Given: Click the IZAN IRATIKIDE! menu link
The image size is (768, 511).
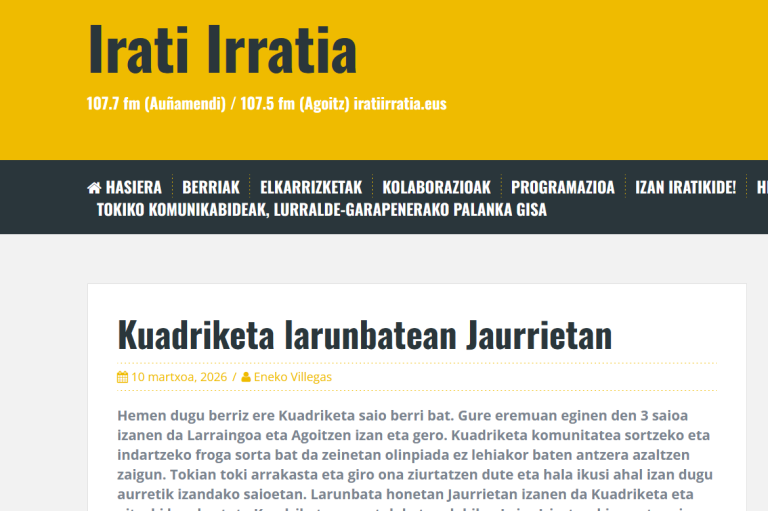Looking at the screenshot, I should tap(685, 187).
